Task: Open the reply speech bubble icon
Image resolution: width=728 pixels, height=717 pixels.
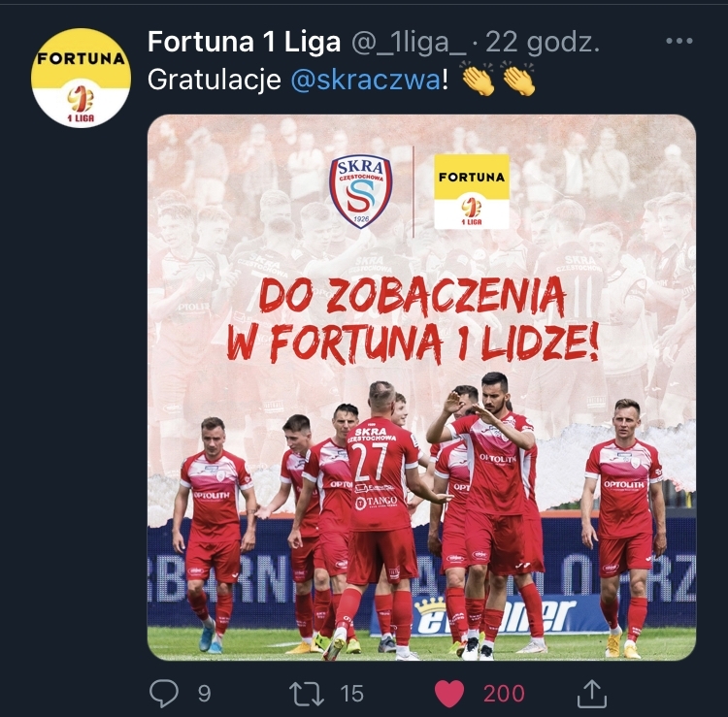Action: [x=164, y=694]
